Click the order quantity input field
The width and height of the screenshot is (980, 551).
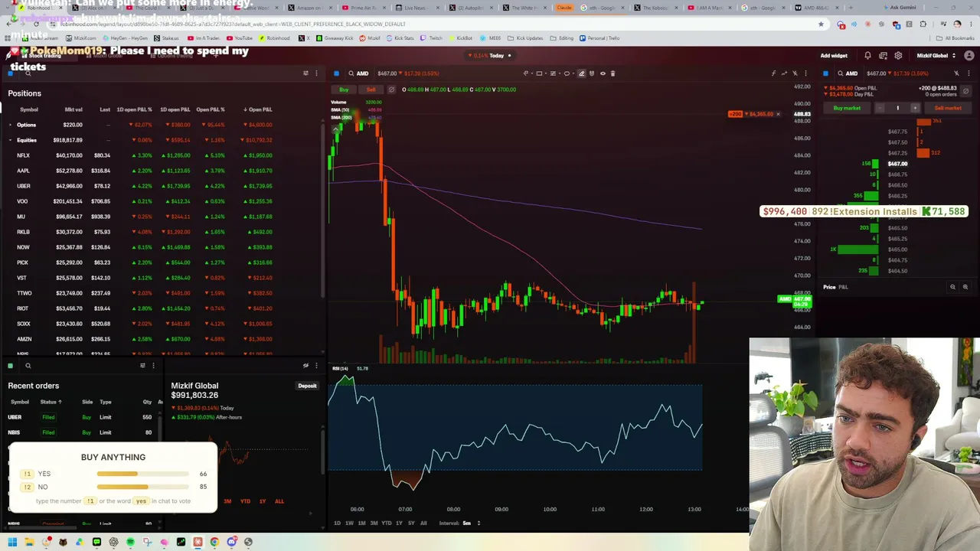[x=897, y=108]
